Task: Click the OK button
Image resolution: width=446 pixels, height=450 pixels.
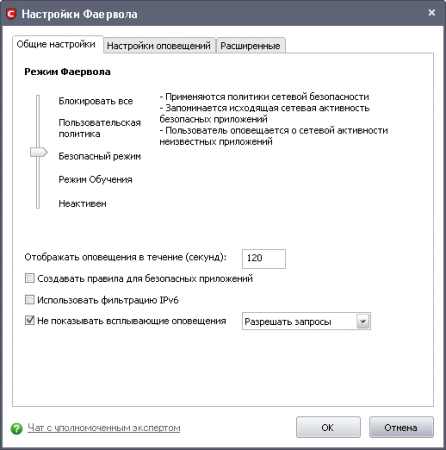Action: [328, 427]
